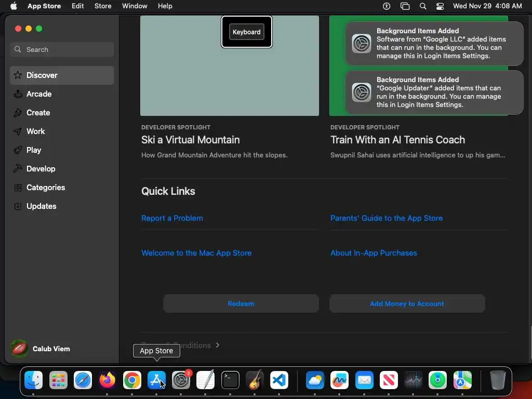Launch Terminal from the dock
The width and height of the screenshot is (532, 399).
click(230, 380)
